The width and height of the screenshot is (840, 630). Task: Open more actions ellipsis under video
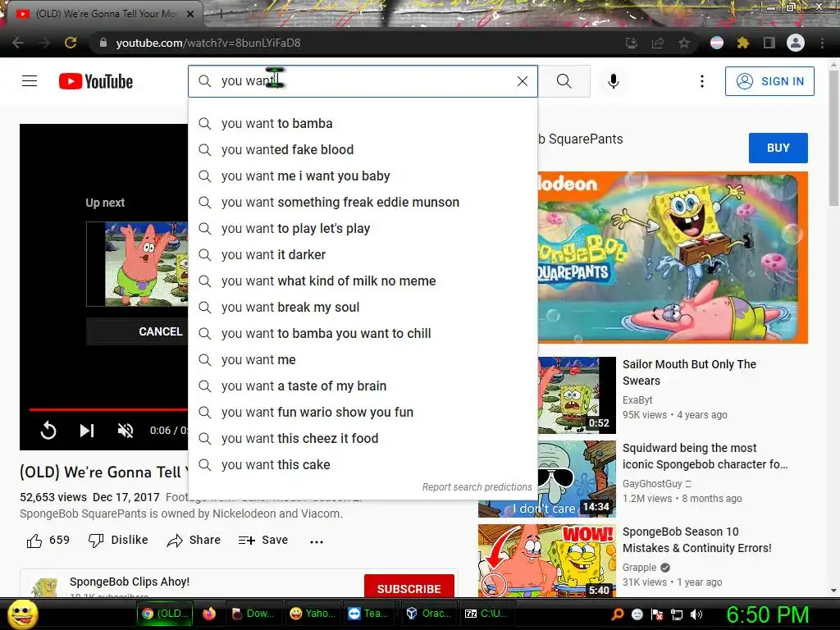click(x=317, y=541)
